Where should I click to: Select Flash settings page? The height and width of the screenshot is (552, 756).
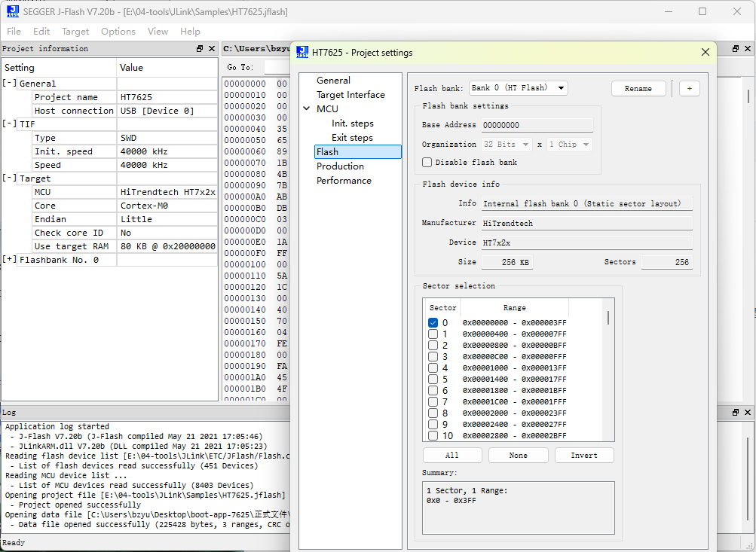click(358, 151)
